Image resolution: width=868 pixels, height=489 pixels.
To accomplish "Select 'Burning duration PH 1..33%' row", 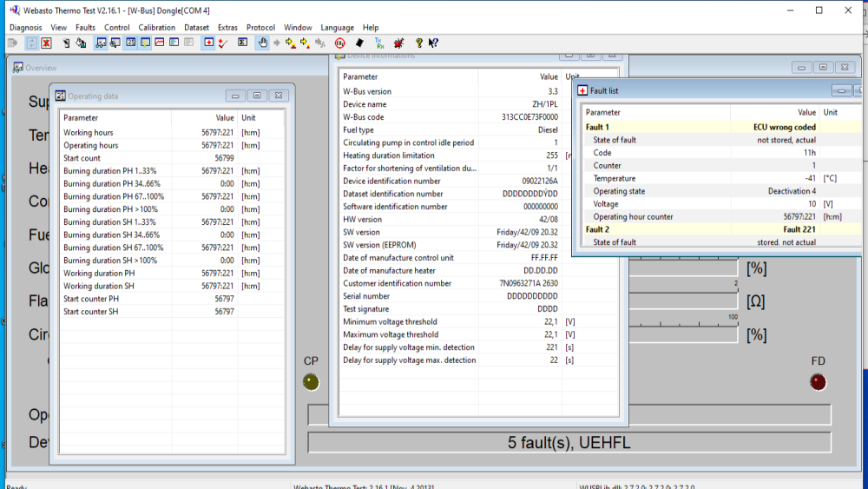I will (172, 170).
